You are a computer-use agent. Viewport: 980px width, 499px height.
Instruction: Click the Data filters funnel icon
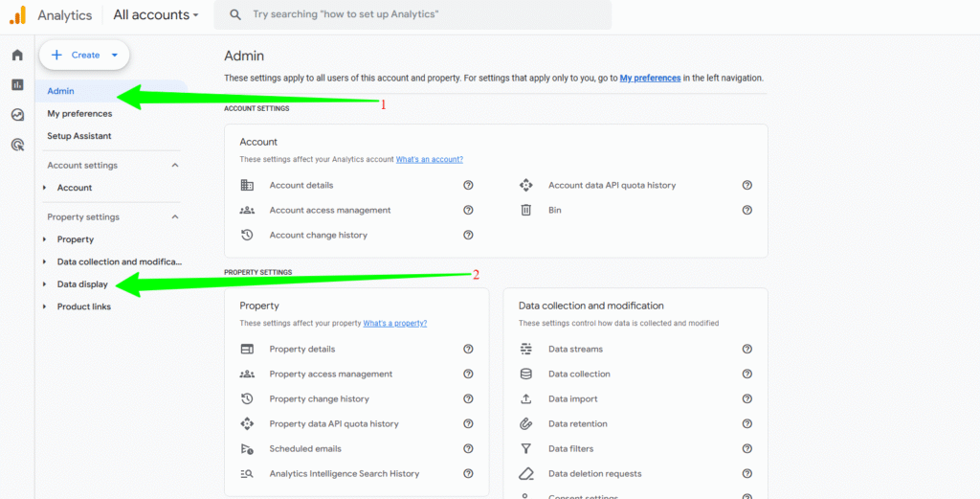tap(525, 449)
